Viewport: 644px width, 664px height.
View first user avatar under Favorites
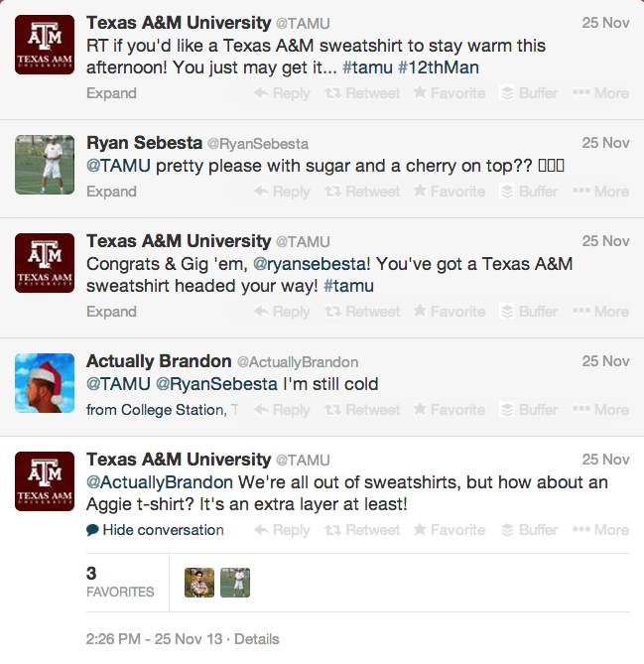click(x=199, y=583)
